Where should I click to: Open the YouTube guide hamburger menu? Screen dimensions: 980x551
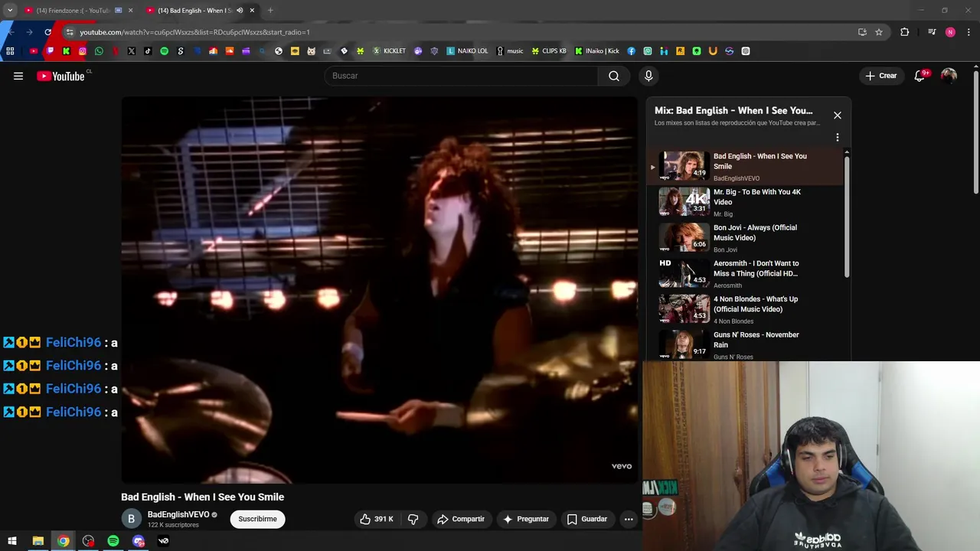pos(18,76)
